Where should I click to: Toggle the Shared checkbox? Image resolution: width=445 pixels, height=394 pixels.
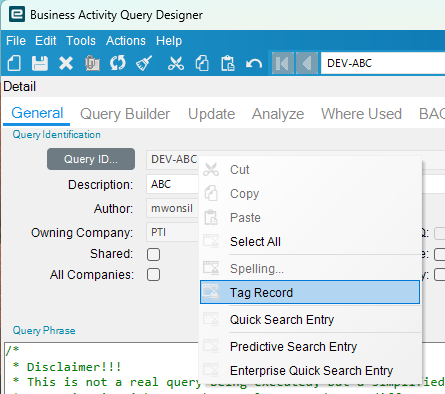point(153,254)
